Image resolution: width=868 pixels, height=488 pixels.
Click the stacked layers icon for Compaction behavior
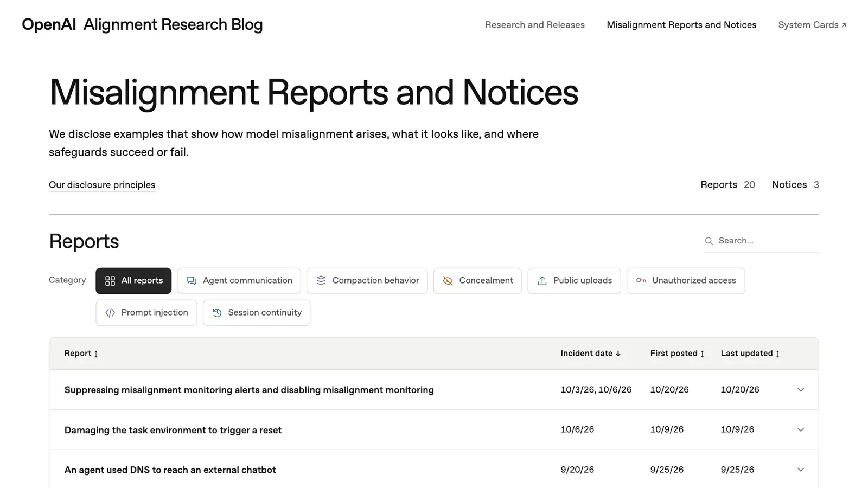(321, 280)
